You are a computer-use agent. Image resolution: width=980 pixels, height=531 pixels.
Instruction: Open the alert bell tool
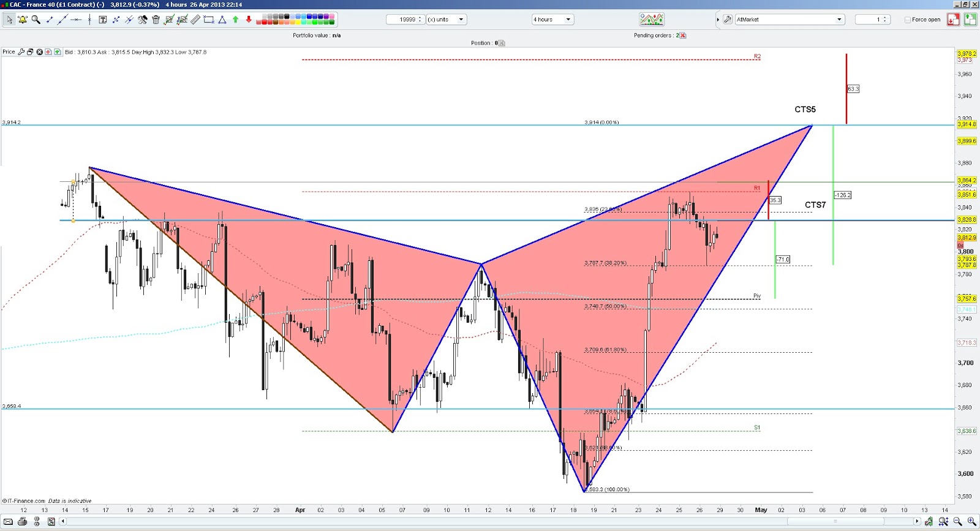tap(23, 20)
